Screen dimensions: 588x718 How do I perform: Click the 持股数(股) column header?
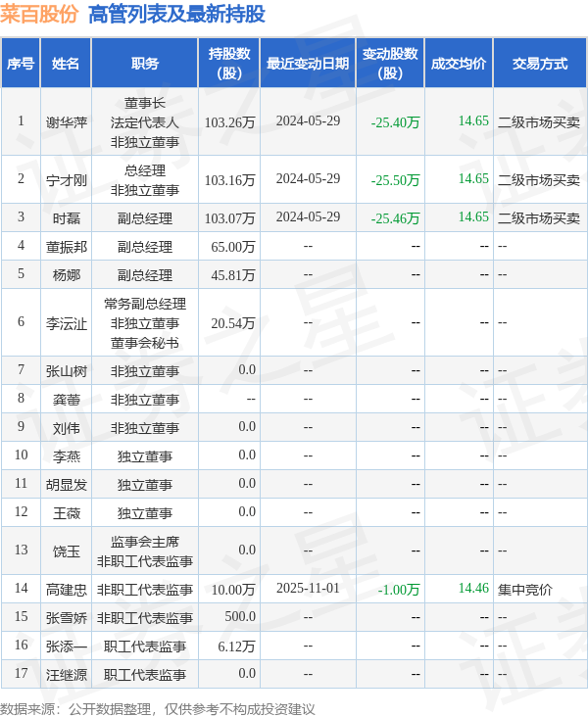229,64
